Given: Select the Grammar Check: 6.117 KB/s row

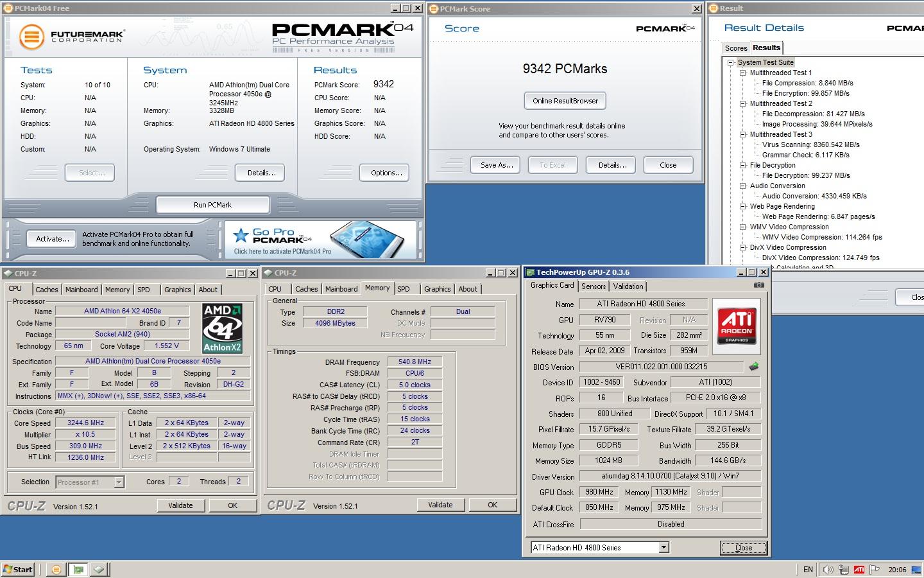Looking at the screenshot, I should (x=805, y=155).
